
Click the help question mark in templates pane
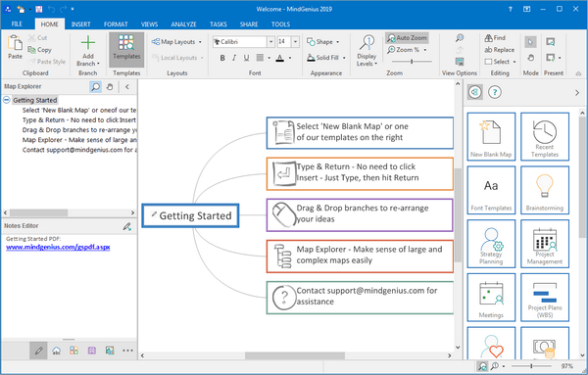pos(495,92)
